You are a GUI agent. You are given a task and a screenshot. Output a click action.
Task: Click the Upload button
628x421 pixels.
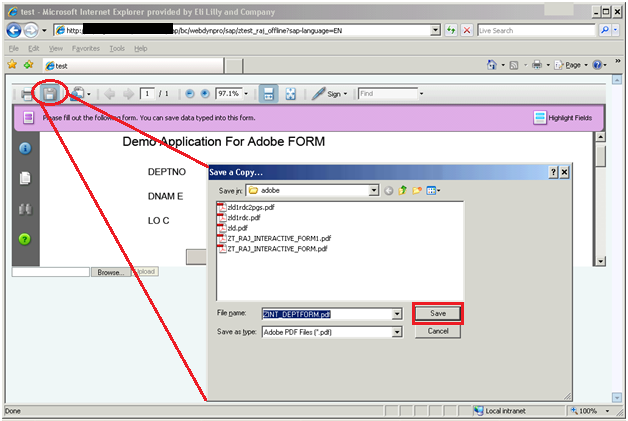pos(145,272)
